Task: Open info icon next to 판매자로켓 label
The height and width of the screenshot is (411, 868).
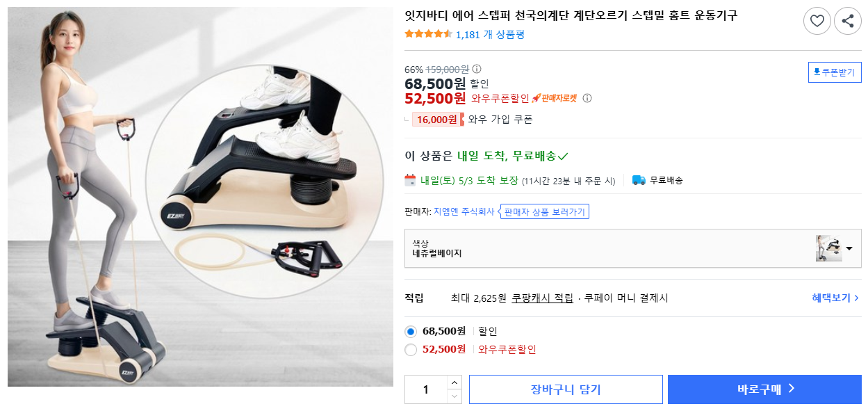Action: [x=587, y=98]
